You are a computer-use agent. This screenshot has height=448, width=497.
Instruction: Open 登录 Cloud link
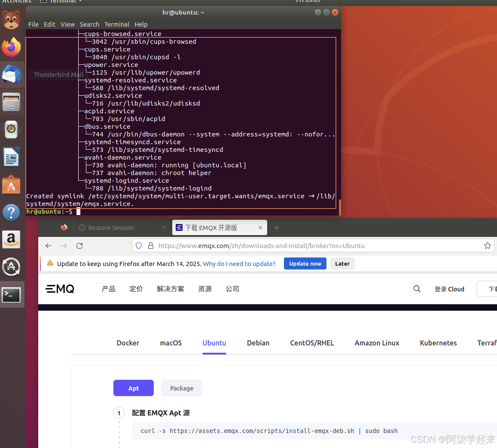tap(449, 289)
